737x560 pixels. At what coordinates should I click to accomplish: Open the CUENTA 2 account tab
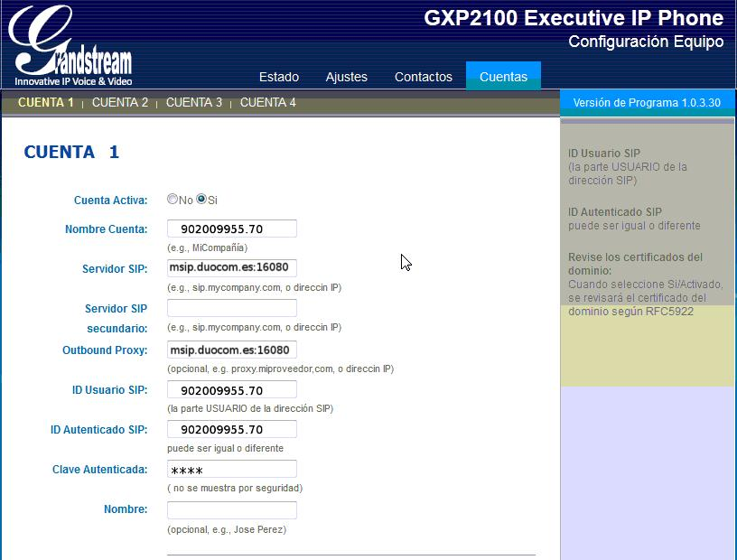coord(120,103)
